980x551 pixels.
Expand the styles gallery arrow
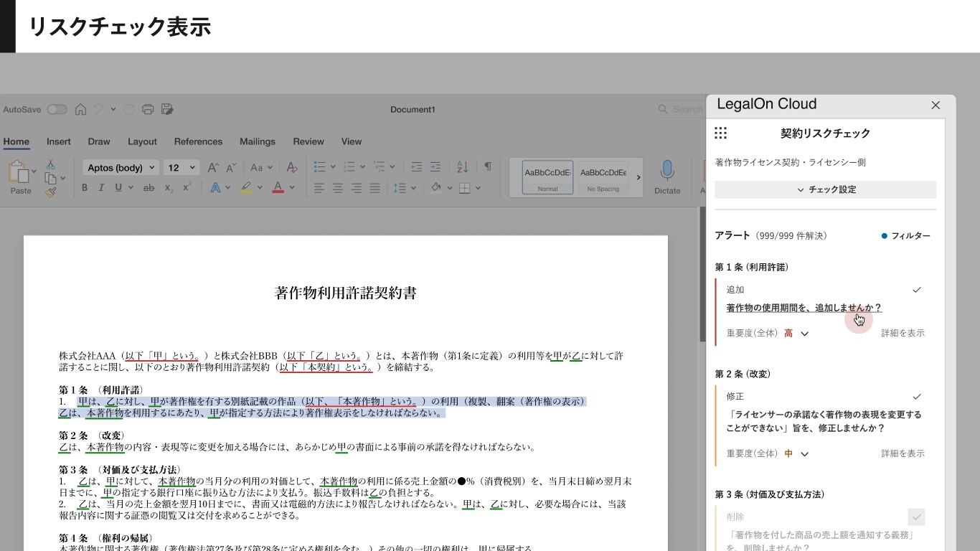pyautogui.click(x=639, y=177)
